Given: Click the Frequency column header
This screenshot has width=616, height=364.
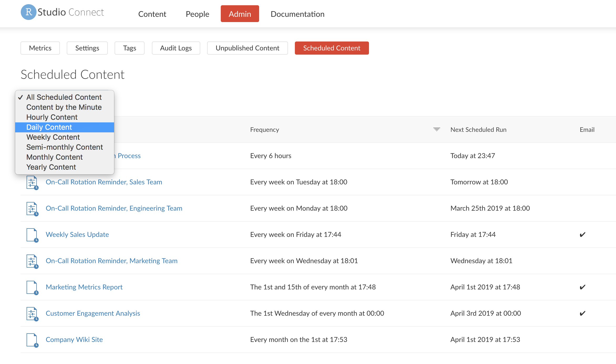Looking at the screenshot, I should coord(265,129).
